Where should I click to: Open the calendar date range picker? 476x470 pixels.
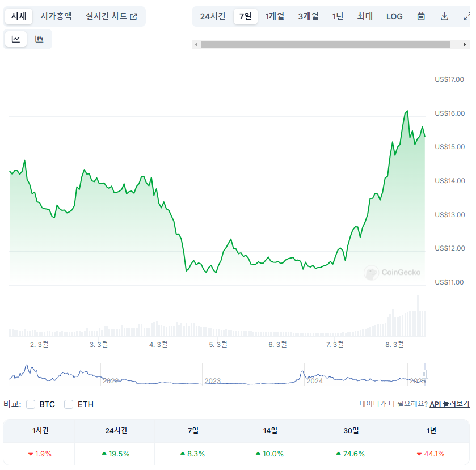point(421,16)
